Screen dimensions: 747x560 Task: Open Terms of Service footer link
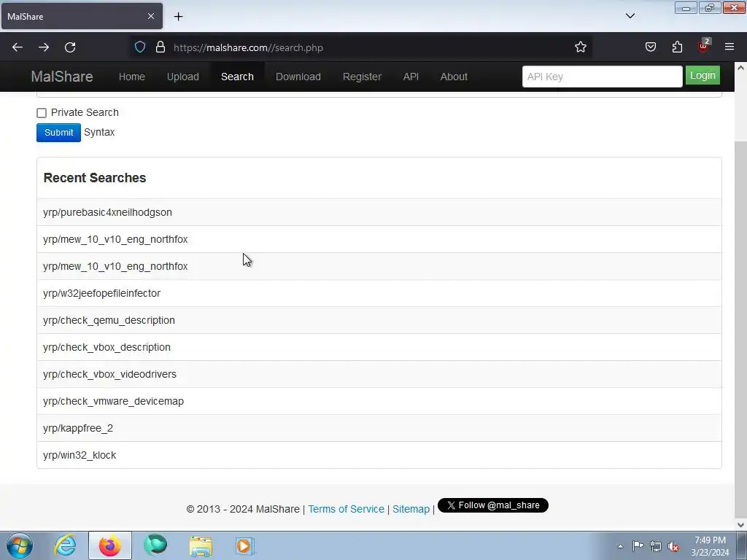tap(346, 509)
